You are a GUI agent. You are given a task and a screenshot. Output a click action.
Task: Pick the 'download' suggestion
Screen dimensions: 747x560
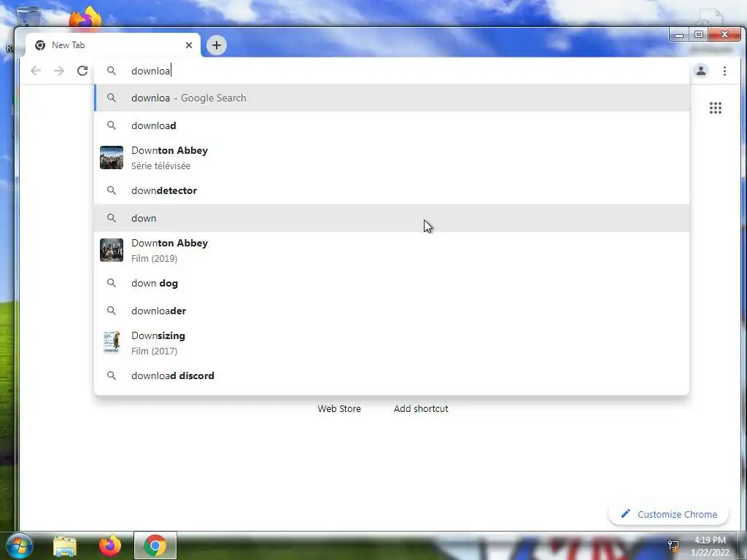tap(392, 125)
